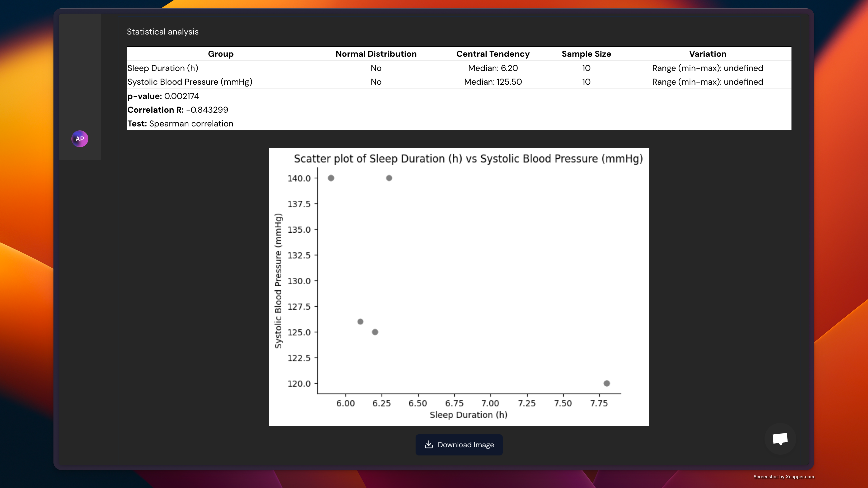This screenshot has width=868, height=488.
Task: Click the Sleep Duration (h) x-axis label
Action: point(468,415)
